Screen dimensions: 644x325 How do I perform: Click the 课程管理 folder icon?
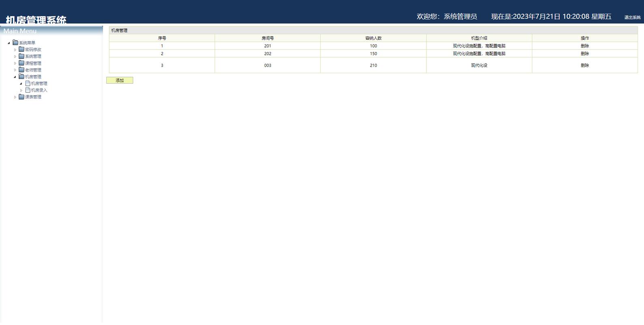click(22, 63)
